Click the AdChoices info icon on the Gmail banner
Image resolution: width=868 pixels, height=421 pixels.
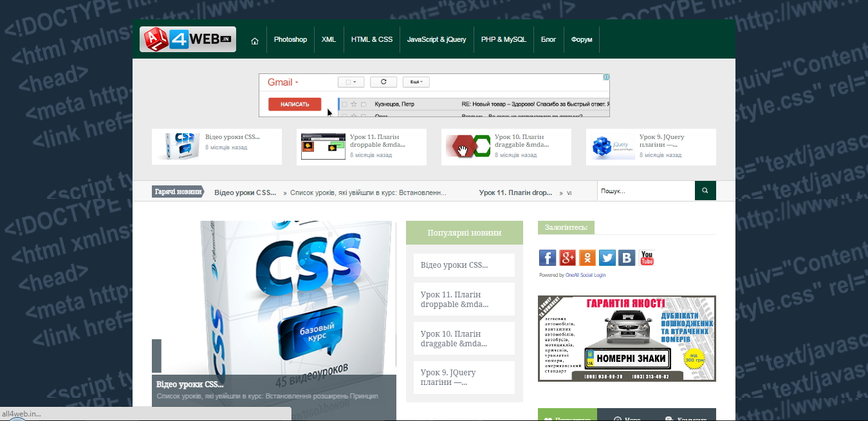[x=606, y=77]
